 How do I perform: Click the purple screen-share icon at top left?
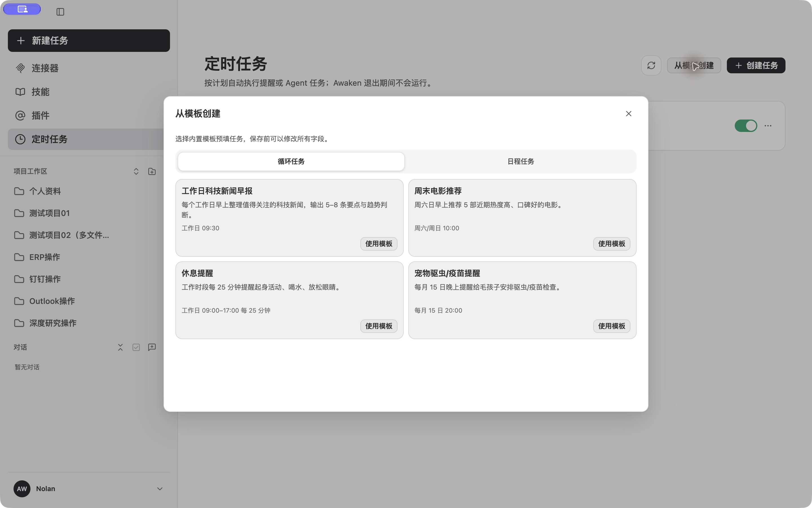click(22, 9)
